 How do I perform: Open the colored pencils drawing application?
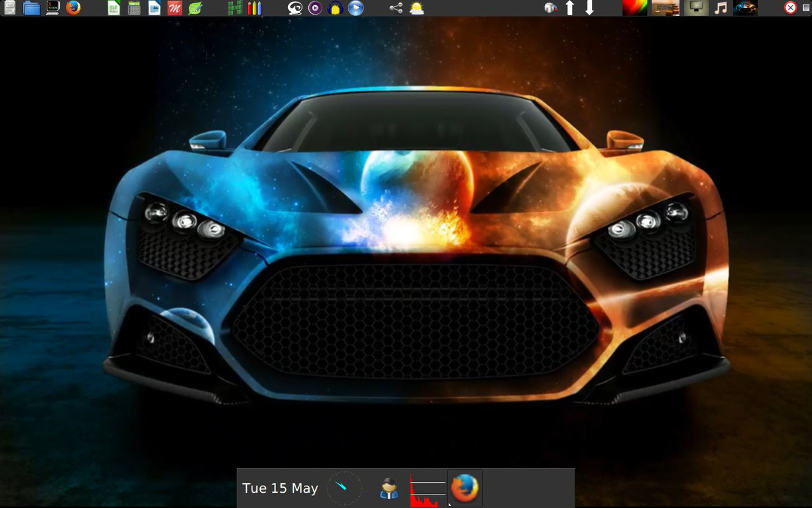[x=254, y=8]
